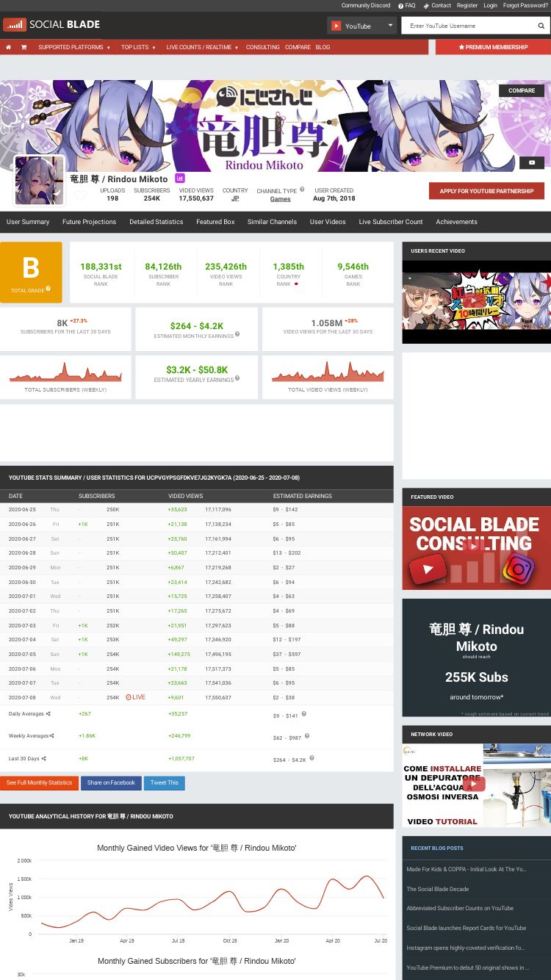The width and height of the screenshot is (551, 980).
Task: Click the Games channel type link
Action: pyautogui.click(x=280, y=199)
